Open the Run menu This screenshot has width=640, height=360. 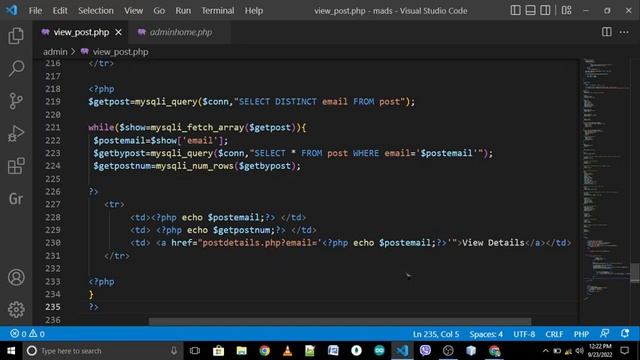183,11
